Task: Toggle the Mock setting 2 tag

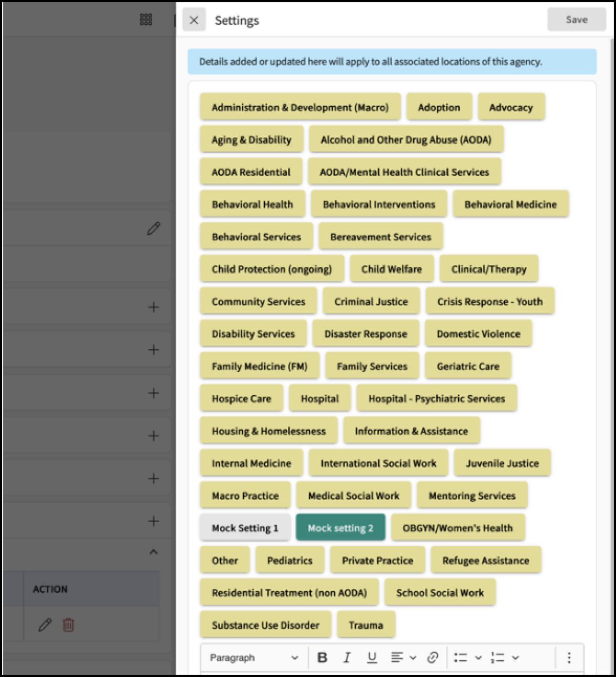Action: pos(340,528)
